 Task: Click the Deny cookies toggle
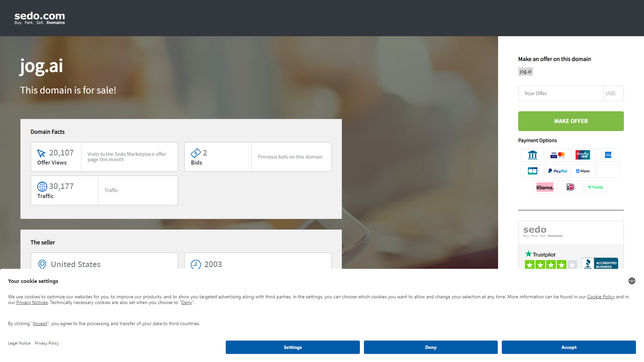430,347
